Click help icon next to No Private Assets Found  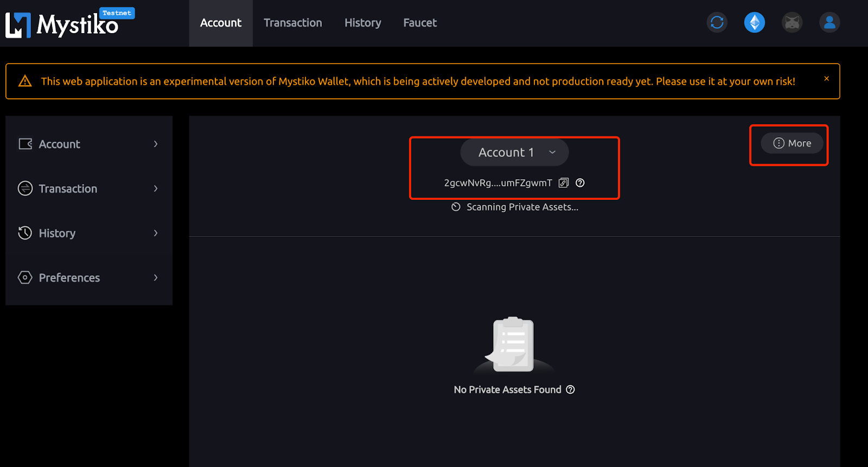[570, 389]
